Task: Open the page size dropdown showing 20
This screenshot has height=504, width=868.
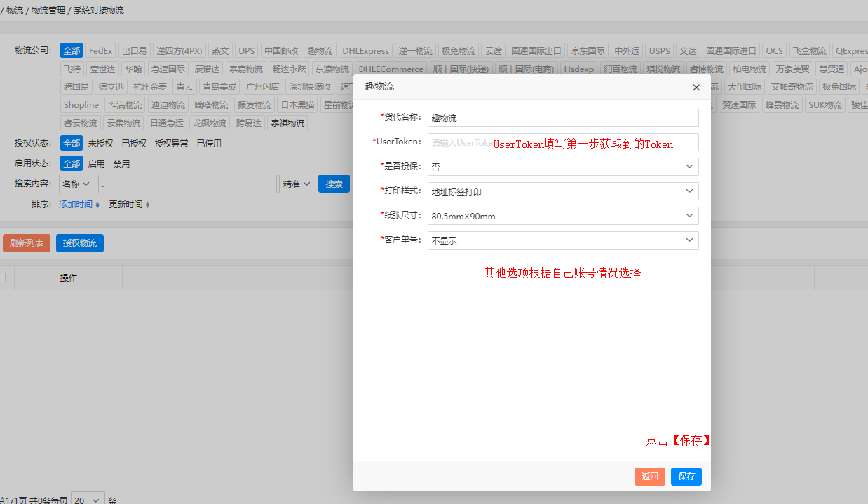Action: (x=88, y=500)
